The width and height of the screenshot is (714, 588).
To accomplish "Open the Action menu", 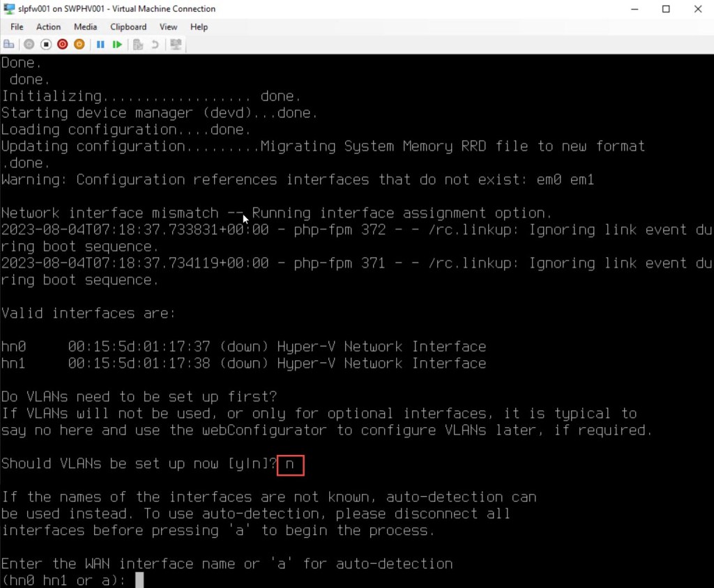I will pos(49,26).
